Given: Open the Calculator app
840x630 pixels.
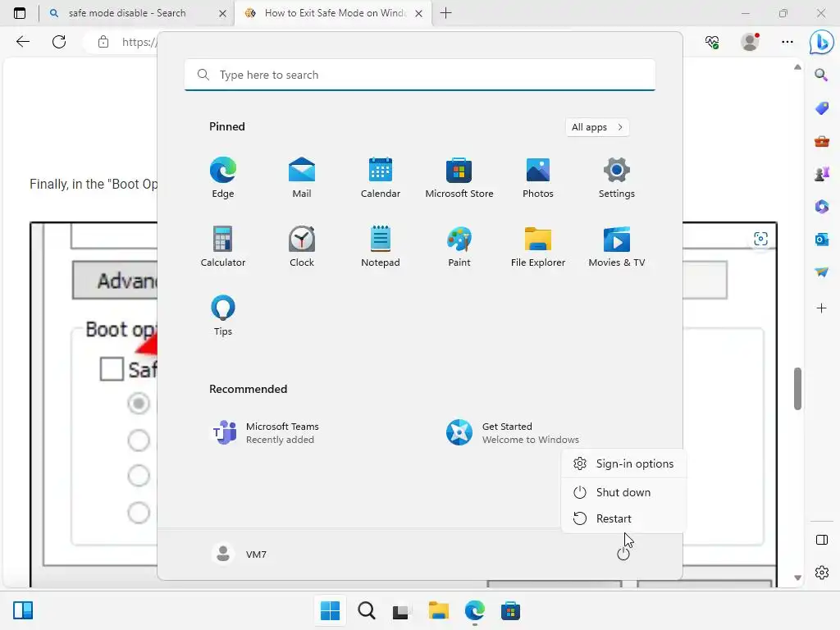Looking at the screenshot, I should (223, 246).
